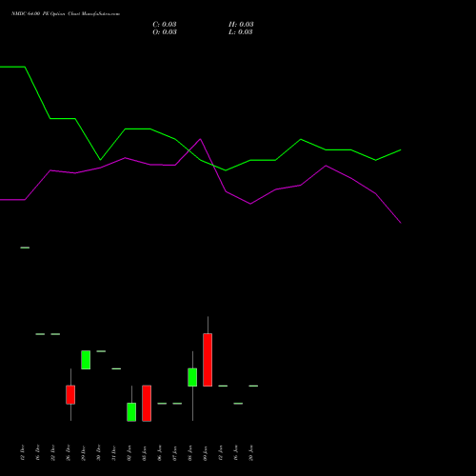Click the 30 Dec date label
Viewport: 476px width, 476px height.
98,452
